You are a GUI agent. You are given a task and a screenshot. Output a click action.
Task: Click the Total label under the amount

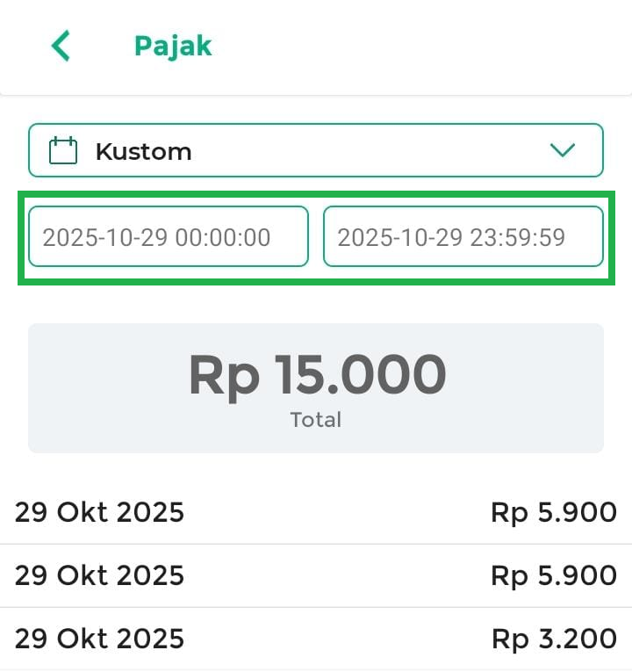[316, 420]
